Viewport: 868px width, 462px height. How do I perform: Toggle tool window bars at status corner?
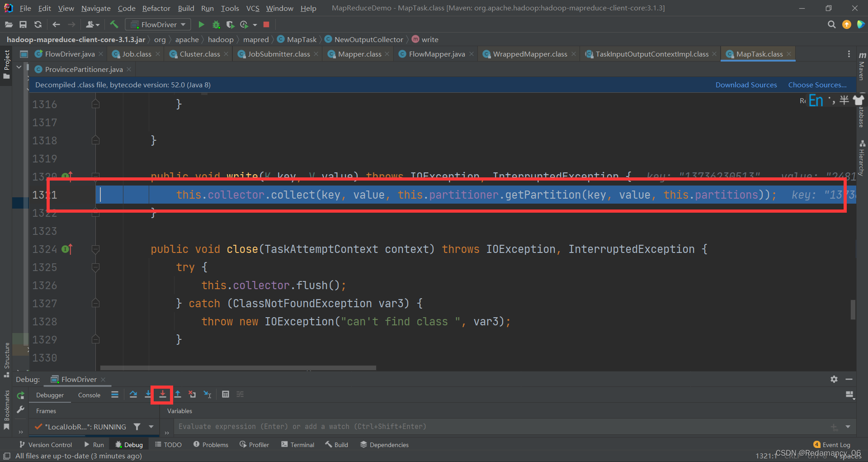(x=7, y=456)
